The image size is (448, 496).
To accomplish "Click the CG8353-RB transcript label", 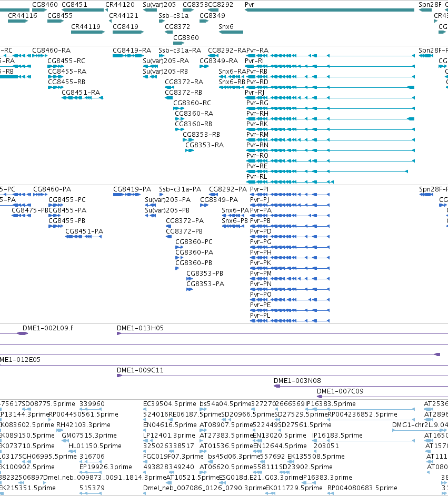I will point(202,135).
